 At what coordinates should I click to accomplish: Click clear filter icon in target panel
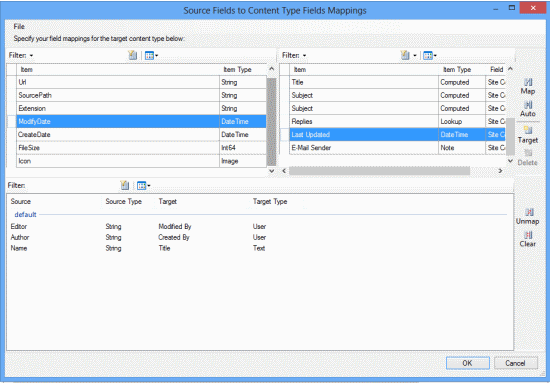coord(405,55)
